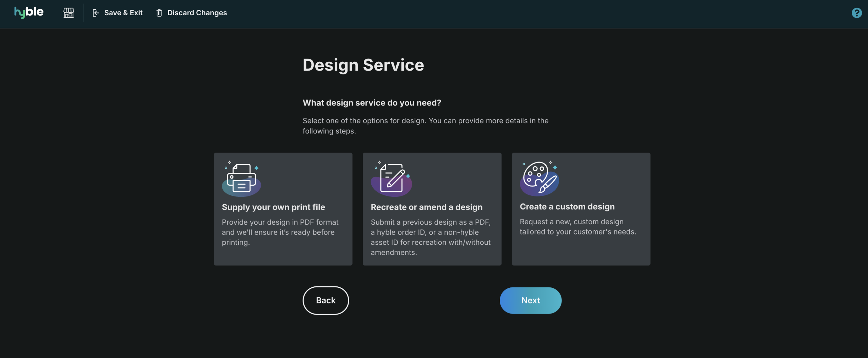
Task: Click the document and pencil icon
Action: tap(392, 178)
